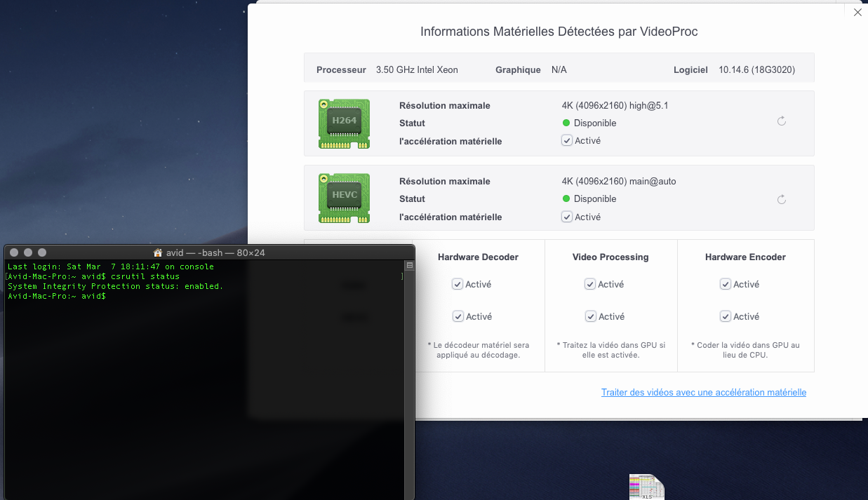Minimize the Terminal window
The image size is (868, 500).
(x=28, y=252)
